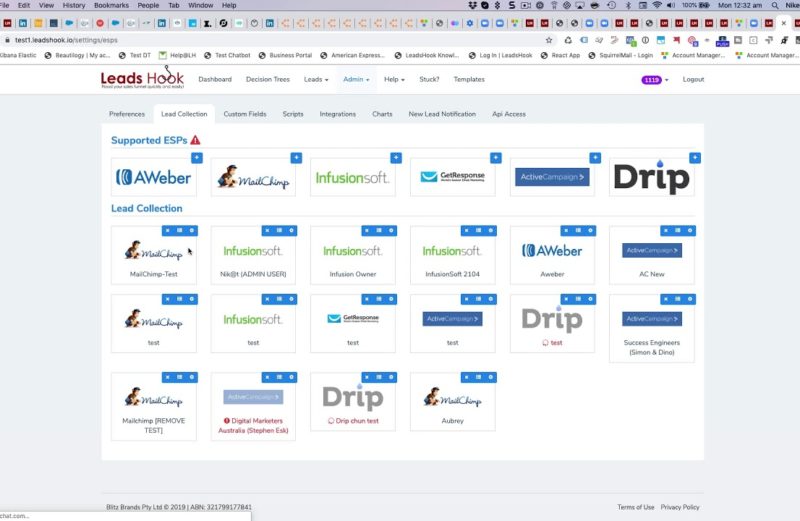Switch to the Charts tab
The image size is (800, 521).
382,114
